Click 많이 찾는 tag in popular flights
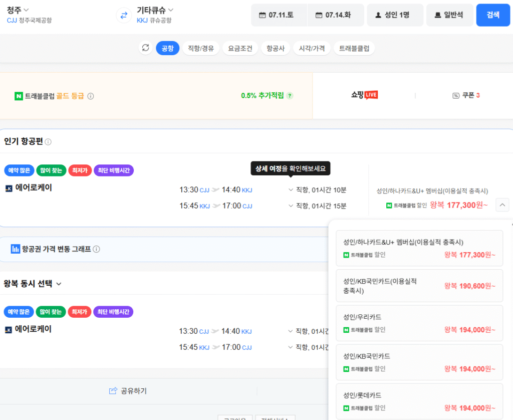Screen dimensions: 513x420 click(x=51, y=170)
